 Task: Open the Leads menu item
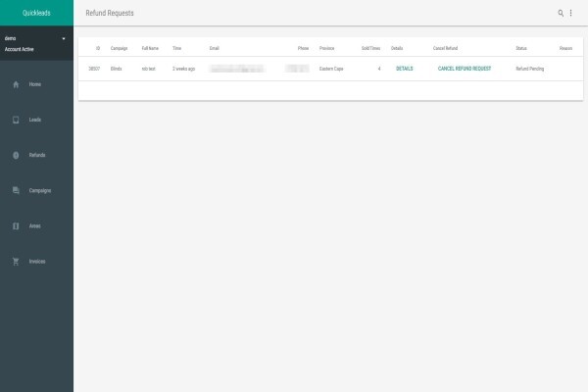point(37,120)
